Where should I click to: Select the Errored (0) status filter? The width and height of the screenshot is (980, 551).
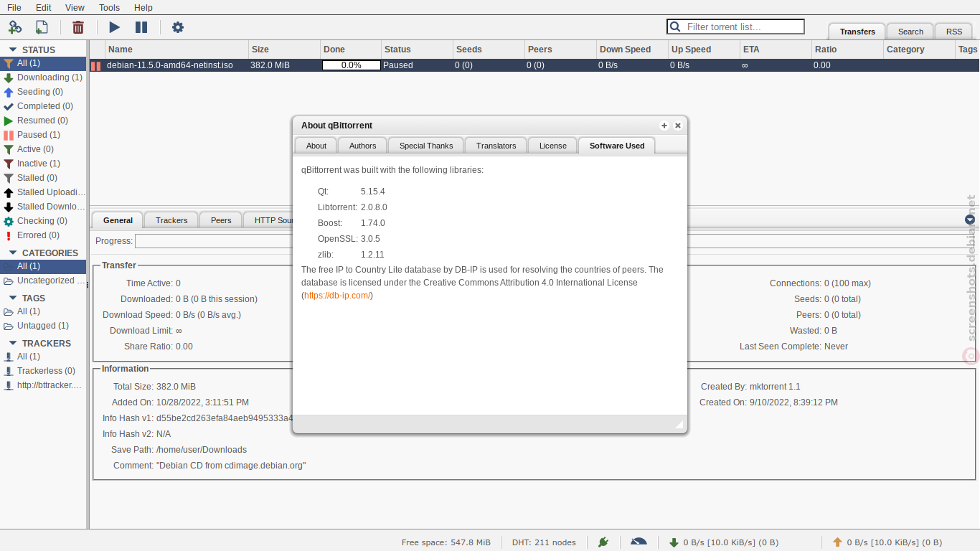[x=43, y=235]
